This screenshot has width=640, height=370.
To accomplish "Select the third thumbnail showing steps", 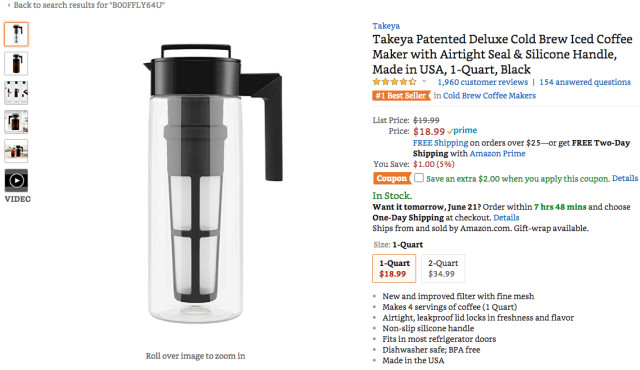I will coord(16,93).
